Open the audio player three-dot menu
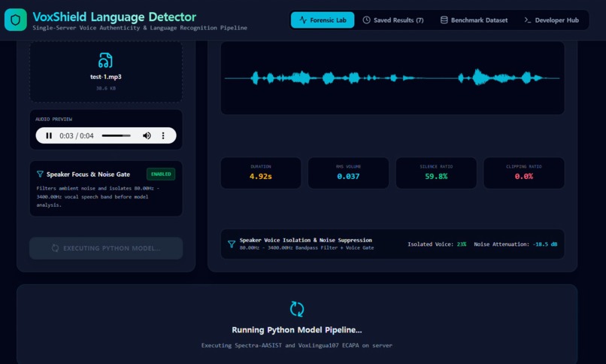 click(x=163, y=135)
